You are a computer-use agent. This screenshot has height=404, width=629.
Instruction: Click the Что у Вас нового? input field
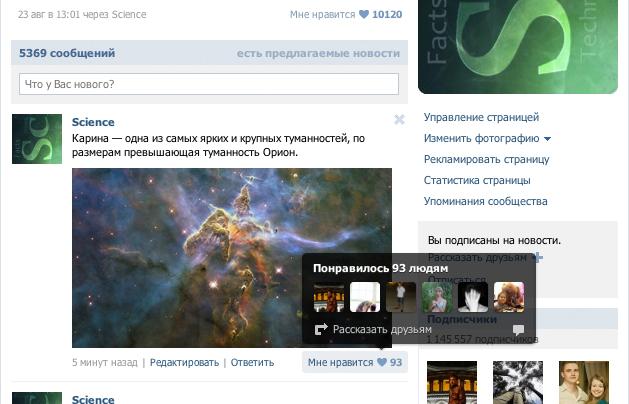(209, 84)
